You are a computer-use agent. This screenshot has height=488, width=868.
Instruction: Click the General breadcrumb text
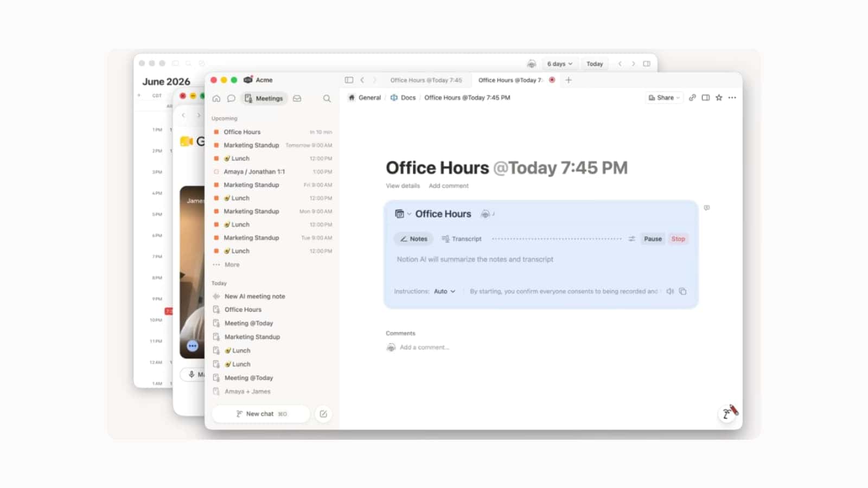[369, 98]
